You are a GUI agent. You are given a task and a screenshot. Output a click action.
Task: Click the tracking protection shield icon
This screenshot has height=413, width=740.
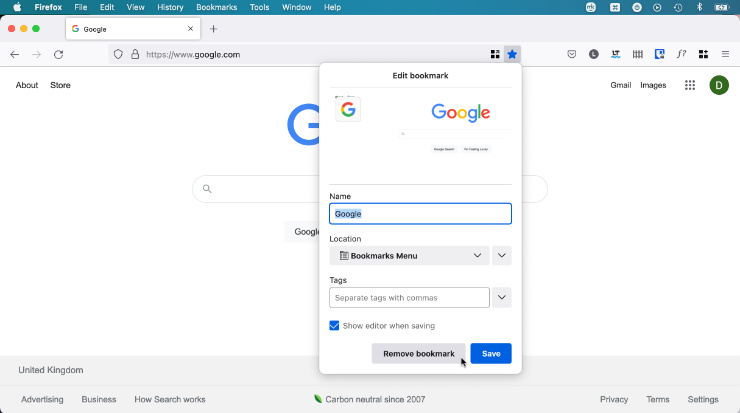click(118, 54)
